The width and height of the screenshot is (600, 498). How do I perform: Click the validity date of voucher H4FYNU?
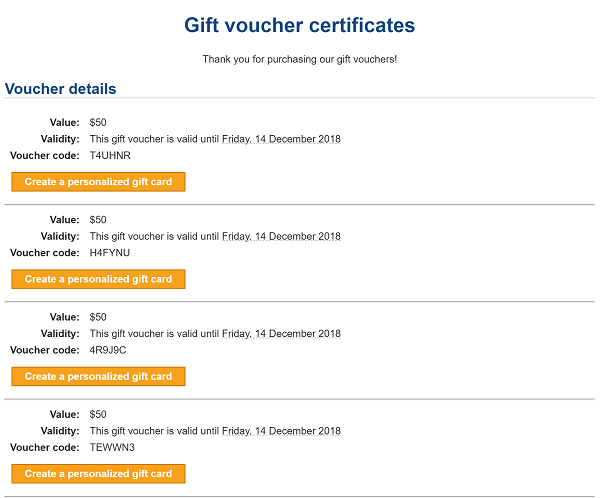281,236
